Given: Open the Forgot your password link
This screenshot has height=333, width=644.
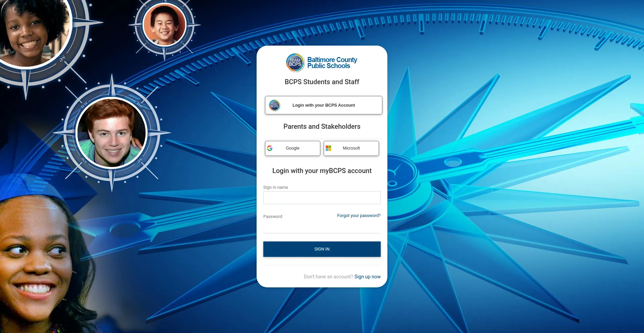Looking at the screenshot, I should click(x=359, y=216).
